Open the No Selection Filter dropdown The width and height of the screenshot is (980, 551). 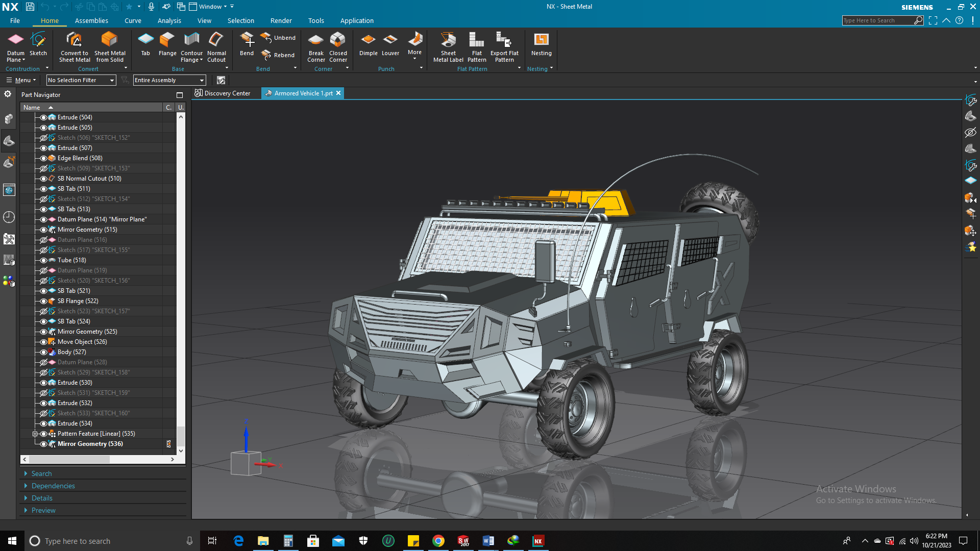pos(81,80)
